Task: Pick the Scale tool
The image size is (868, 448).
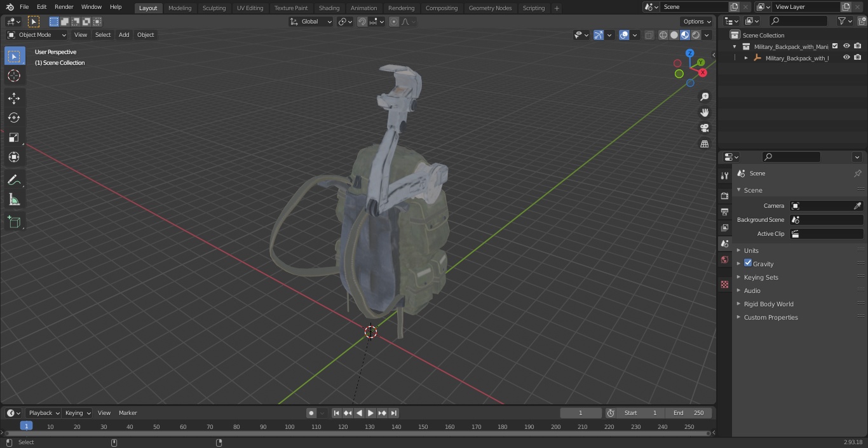Action: point(14,137)
